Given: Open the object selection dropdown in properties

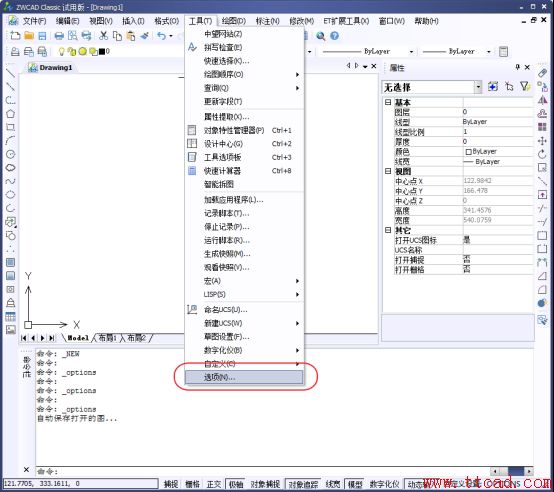Looking at the screenshot, I should point(478,87).
